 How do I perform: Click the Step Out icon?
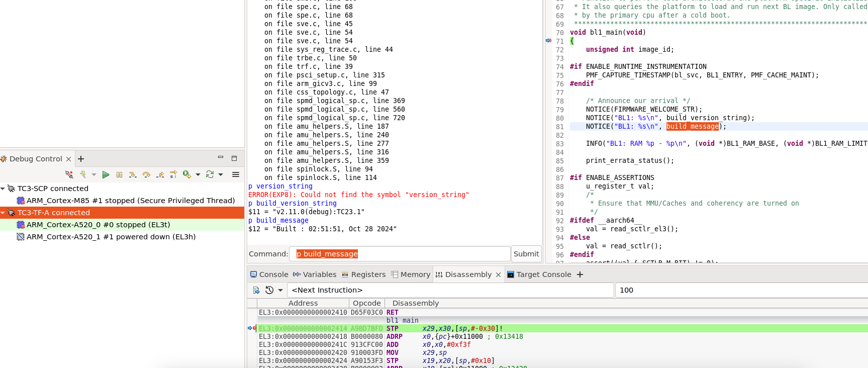160,174
